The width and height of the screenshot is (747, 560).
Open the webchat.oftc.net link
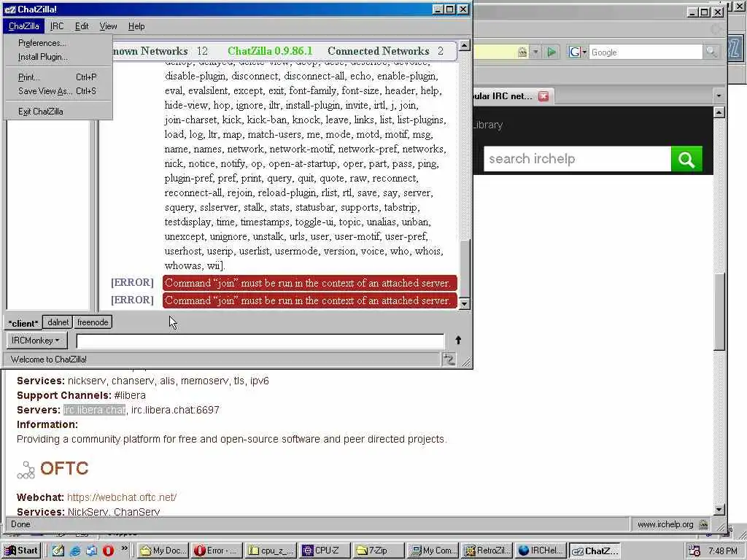[122, 497]
